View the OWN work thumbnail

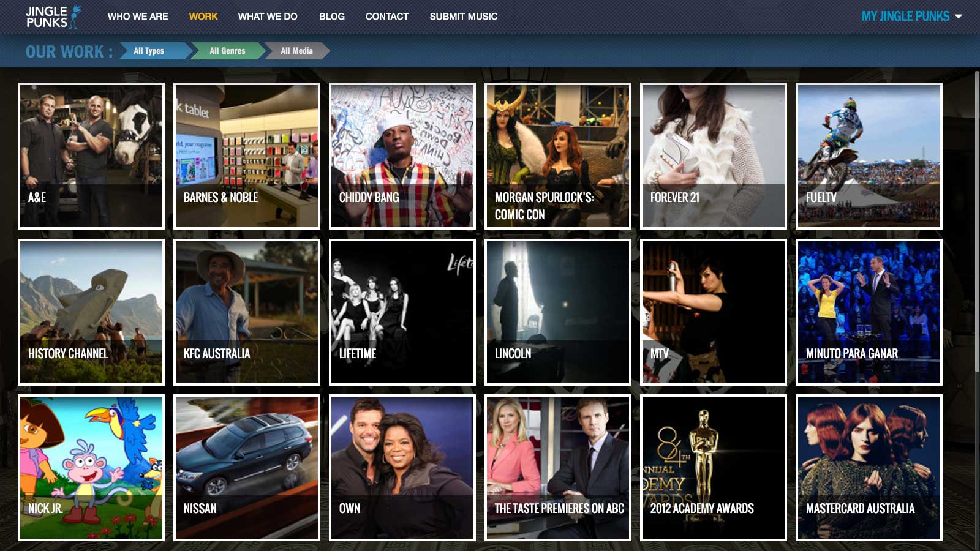point(402,468)
